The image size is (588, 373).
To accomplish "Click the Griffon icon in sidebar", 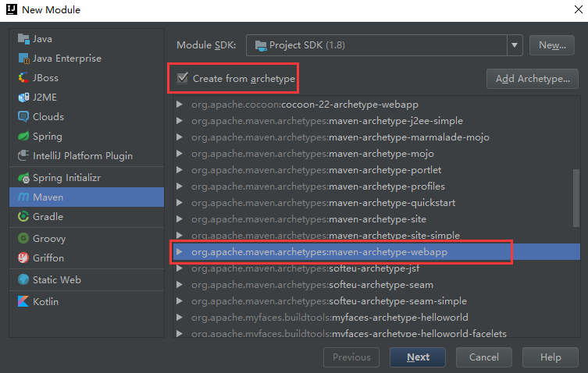I will [x=23, y=258].
